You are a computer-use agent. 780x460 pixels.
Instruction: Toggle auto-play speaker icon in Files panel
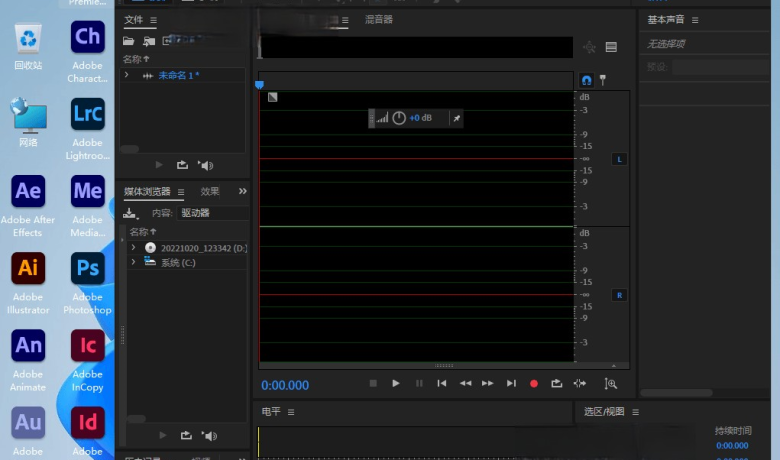tap(205, 165)
